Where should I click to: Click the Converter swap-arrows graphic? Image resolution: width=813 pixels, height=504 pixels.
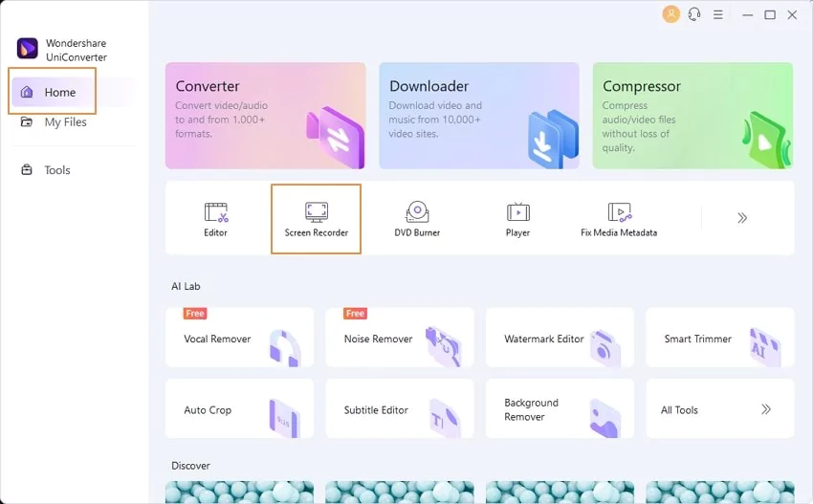(x=336, y=138)
